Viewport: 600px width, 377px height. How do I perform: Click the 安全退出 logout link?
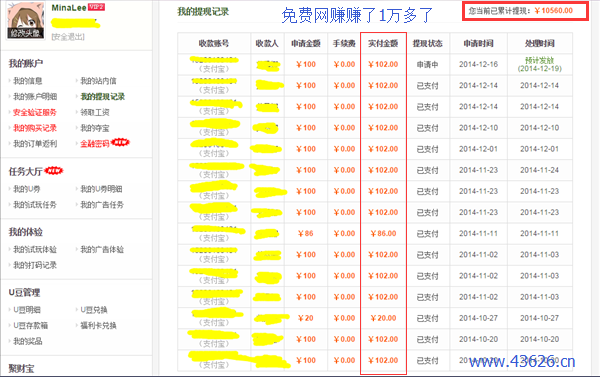click(68, 37)
